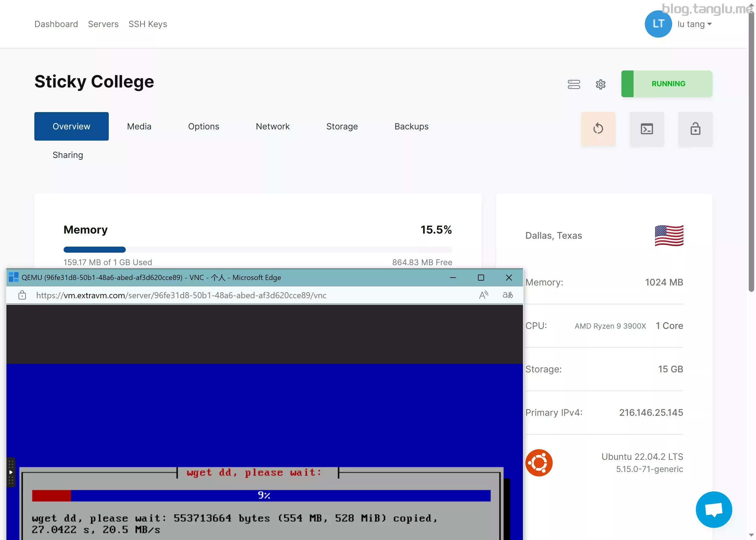The image size is (756, 540).
Task: Open the VNC console terminal icon
Action: coord(646,129)
